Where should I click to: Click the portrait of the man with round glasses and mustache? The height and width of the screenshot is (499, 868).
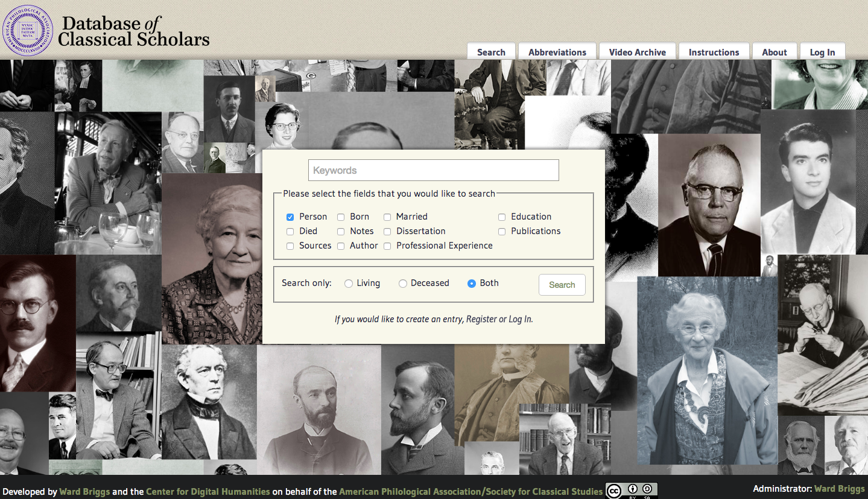coord(38,323)
